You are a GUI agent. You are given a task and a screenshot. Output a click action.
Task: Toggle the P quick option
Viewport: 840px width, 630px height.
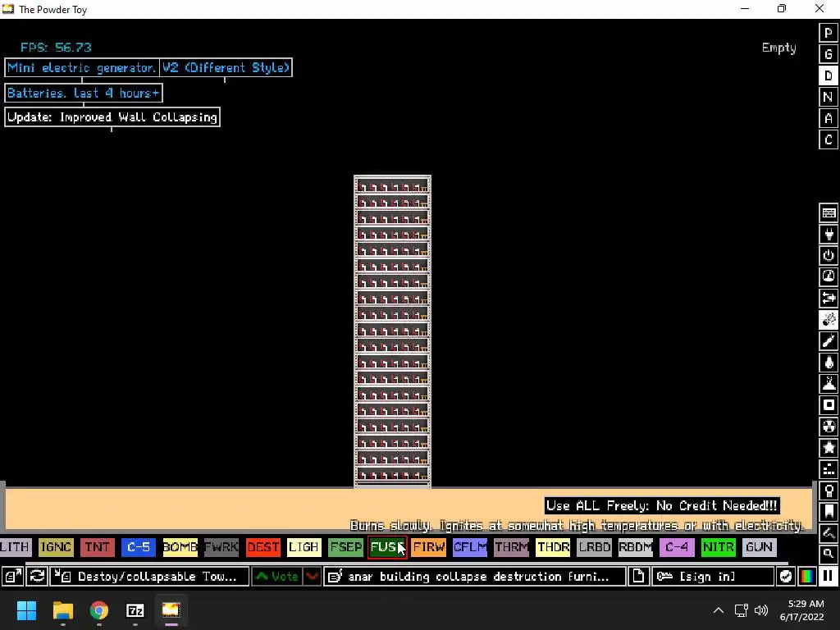pos(829,33)
